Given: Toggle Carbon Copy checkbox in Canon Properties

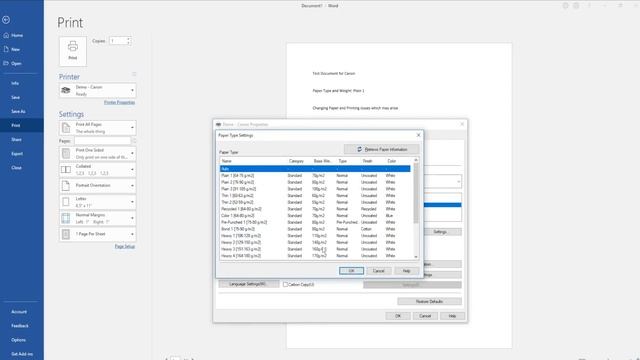Looking at the screenshot, I should (285, 284).
